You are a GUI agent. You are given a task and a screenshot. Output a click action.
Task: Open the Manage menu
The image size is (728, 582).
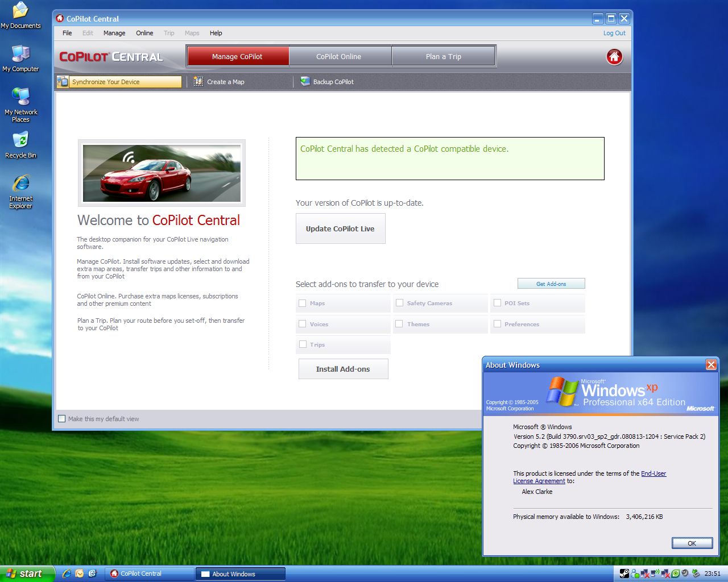pyautogui.click(x=114, y=33)
